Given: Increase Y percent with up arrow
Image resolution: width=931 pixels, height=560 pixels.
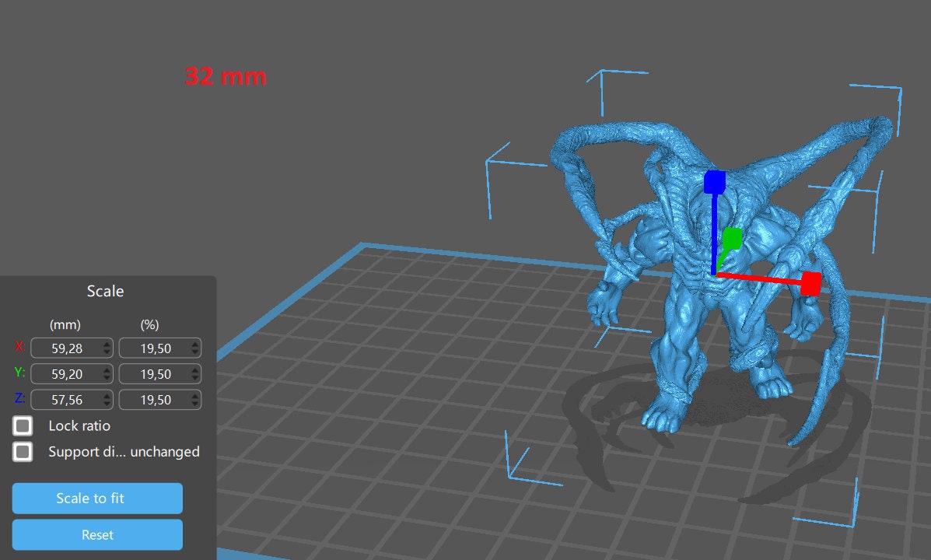Looking at the screenshot, I should tap(194, 370).
